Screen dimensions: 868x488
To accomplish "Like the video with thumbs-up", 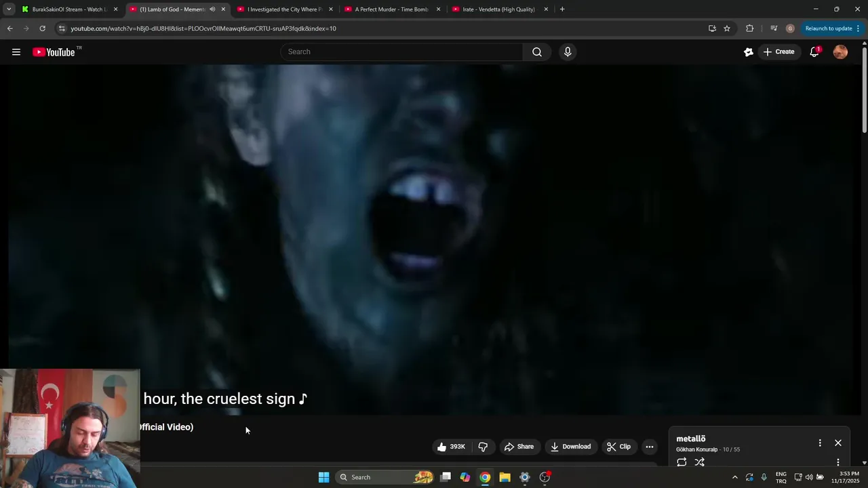I will 452,447.
